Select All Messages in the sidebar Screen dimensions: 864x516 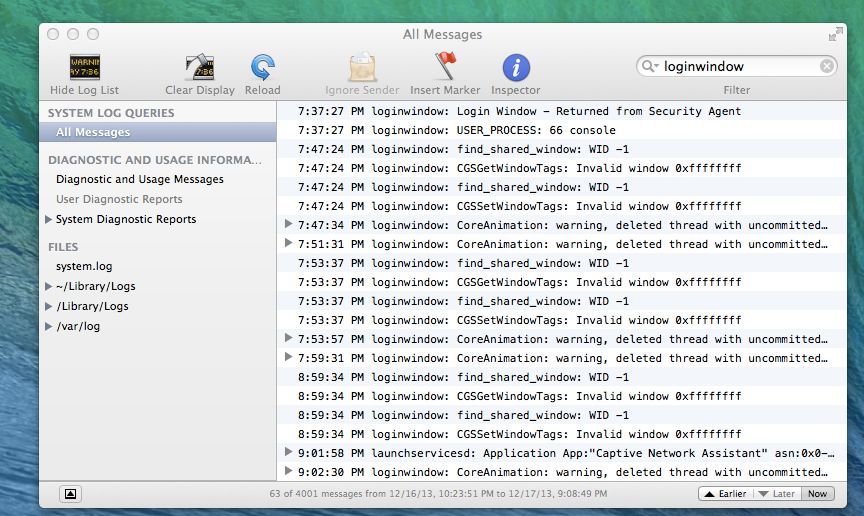tap(158, 132)
